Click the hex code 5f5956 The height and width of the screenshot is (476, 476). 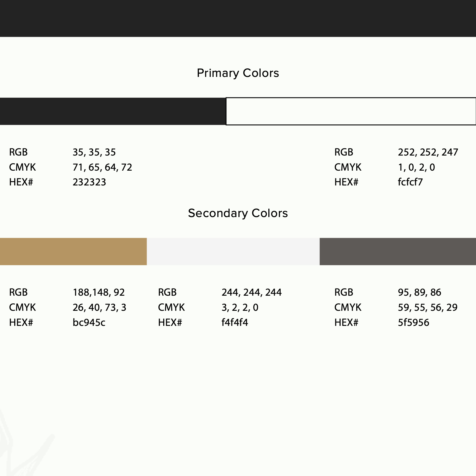pyautogui.click(x=413, y=322)
